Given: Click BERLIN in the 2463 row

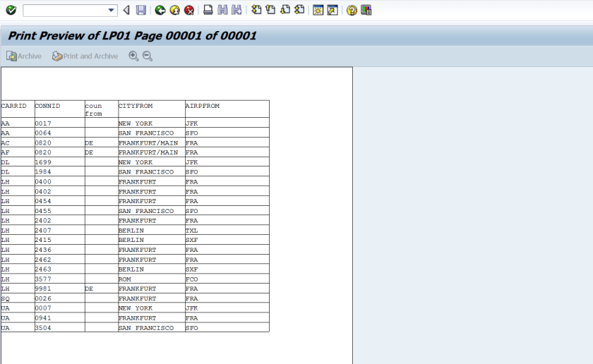Looking at the screenshot, I should point(131,269).
